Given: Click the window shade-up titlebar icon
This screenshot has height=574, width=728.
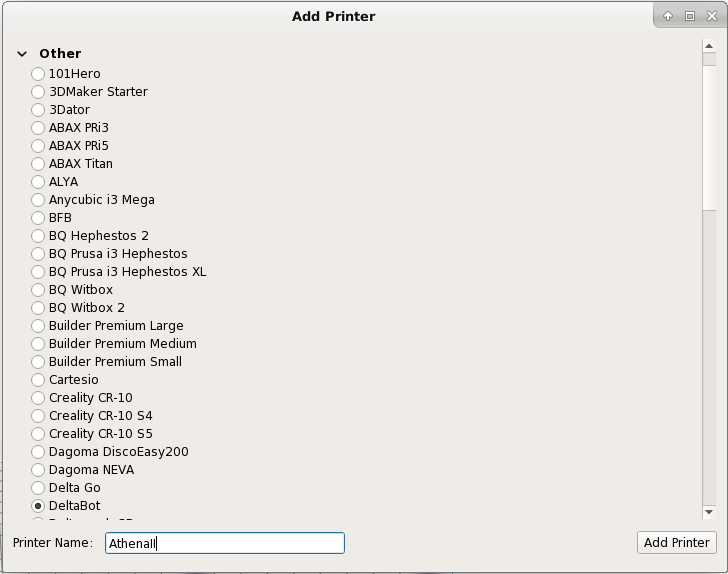Looking at the screenshot, I should coord(668,16).
